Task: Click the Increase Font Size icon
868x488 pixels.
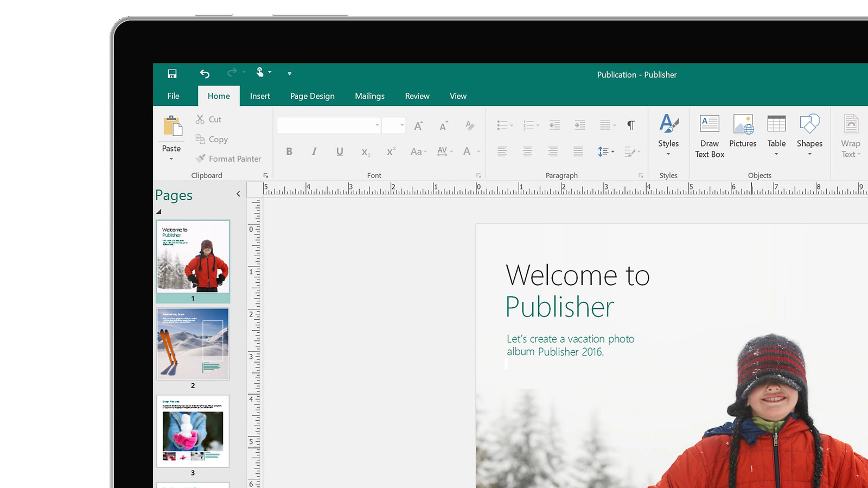Action: tap(418, 126)
